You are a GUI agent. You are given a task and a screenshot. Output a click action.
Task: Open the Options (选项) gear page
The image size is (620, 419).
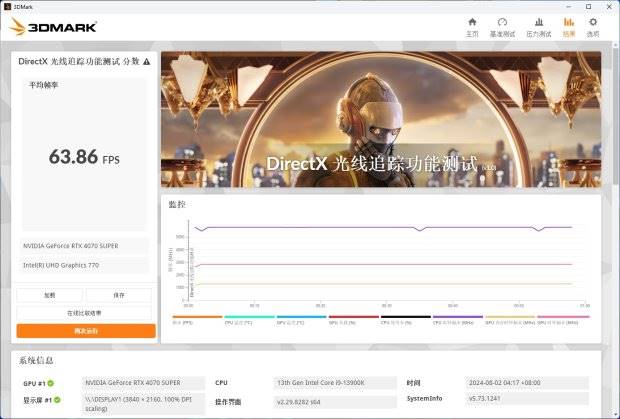(593, 27)
